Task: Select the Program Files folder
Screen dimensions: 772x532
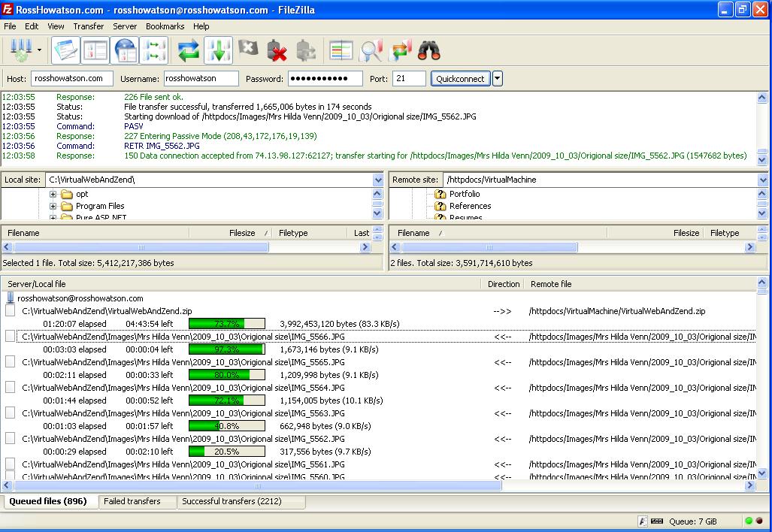Action: point(100,206)
